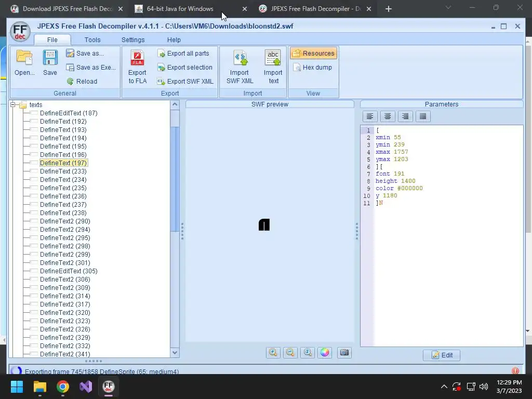Open Visual Studio from taskbar
This screenshot has height=399, width=532.
(86, 387)
